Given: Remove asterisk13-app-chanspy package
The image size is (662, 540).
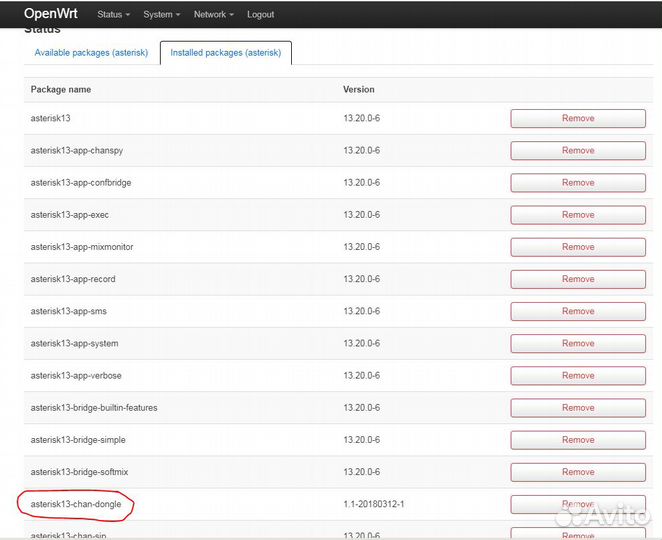Looking at the screenshot, I should [x=578, y=150].
